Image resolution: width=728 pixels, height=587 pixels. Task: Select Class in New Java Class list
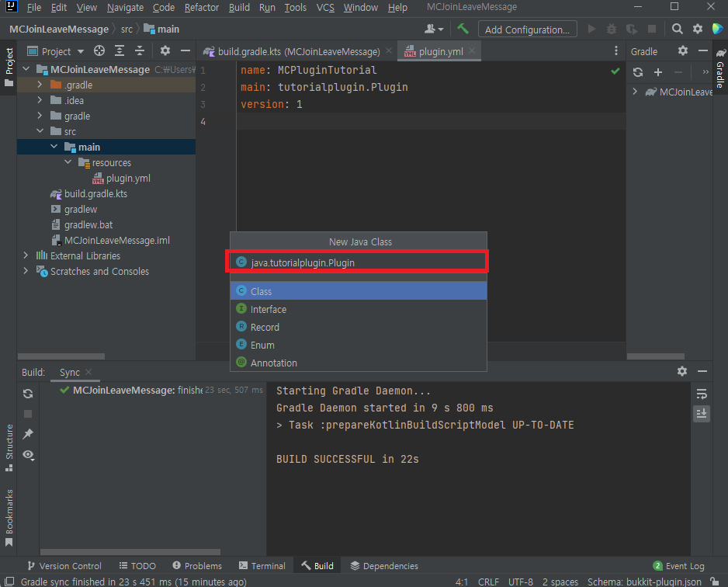click(359, 291)
